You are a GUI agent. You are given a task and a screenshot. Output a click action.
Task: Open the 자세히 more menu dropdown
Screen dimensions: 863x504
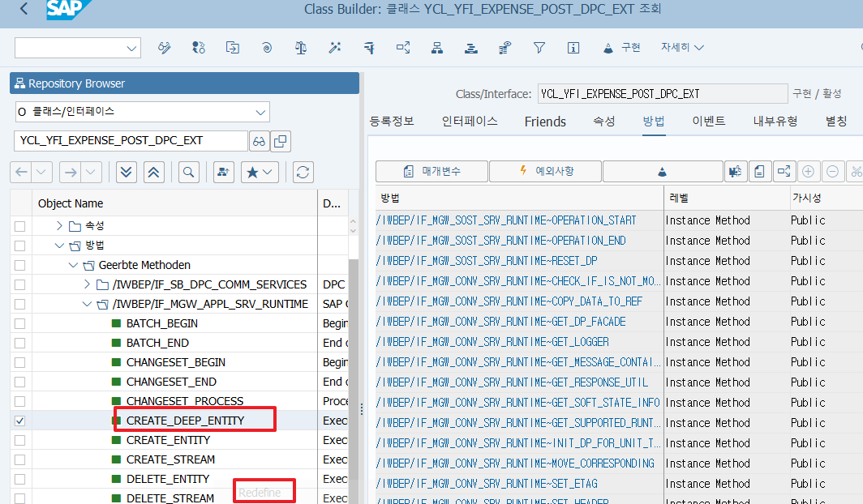682,48
